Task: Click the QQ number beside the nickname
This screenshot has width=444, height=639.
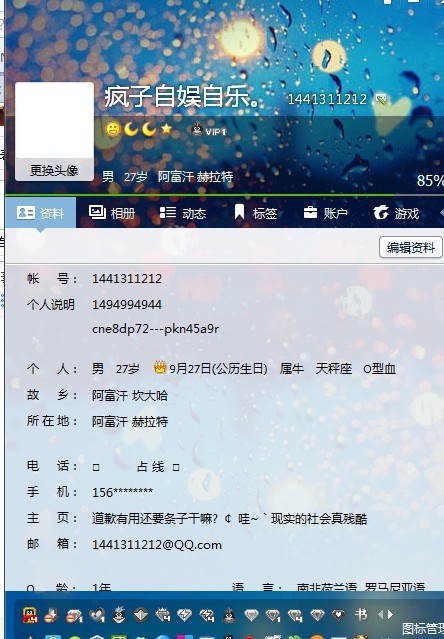Action: coord(327,99)
